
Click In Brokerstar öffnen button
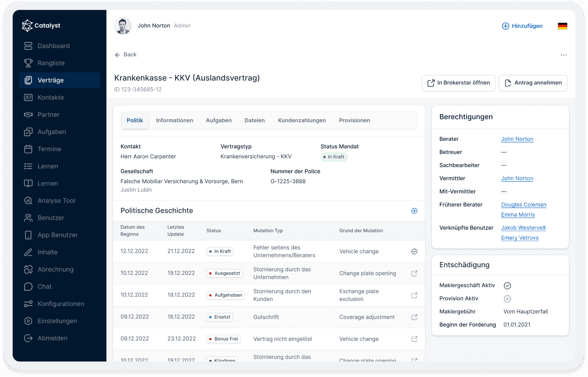click(x=459, y=83)
